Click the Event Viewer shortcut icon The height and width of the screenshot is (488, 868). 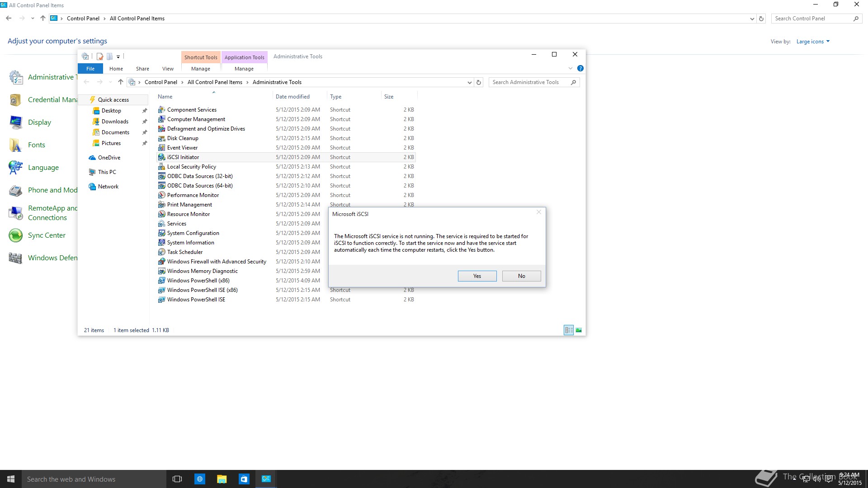[161, 148]
